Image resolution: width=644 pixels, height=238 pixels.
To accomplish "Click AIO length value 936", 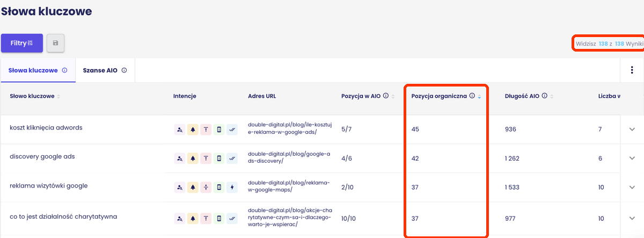I will 510,129.
